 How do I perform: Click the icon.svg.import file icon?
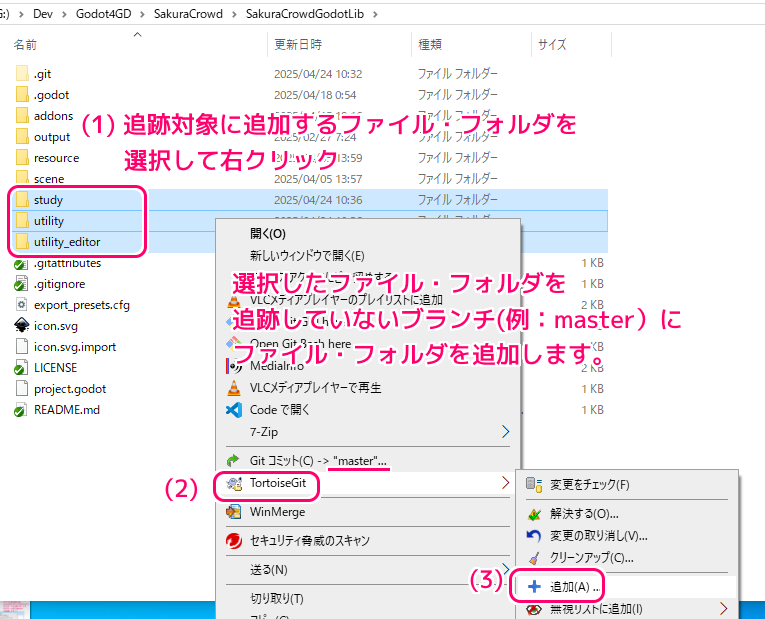pyautogui.click(x=21, y=346)
